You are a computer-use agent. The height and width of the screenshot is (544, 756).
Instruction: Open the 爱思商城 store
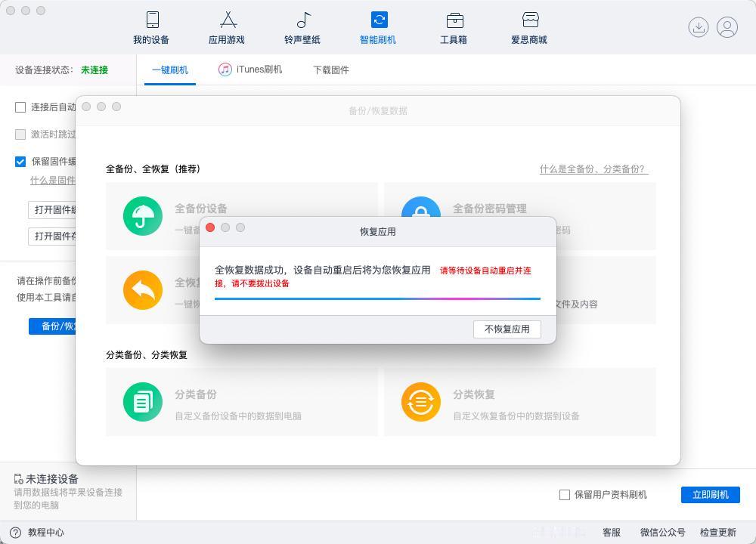[529, 29]
